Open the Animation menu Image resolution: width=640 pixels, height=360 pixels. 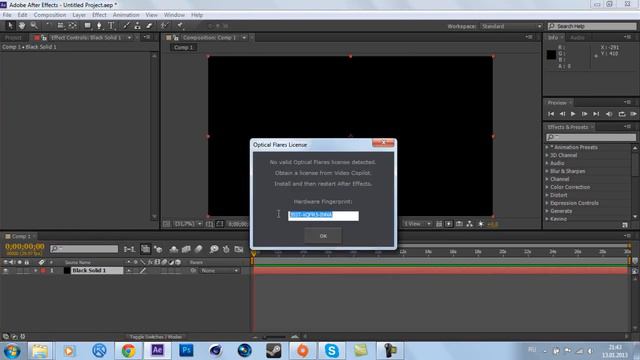click(x=126, y=15)
